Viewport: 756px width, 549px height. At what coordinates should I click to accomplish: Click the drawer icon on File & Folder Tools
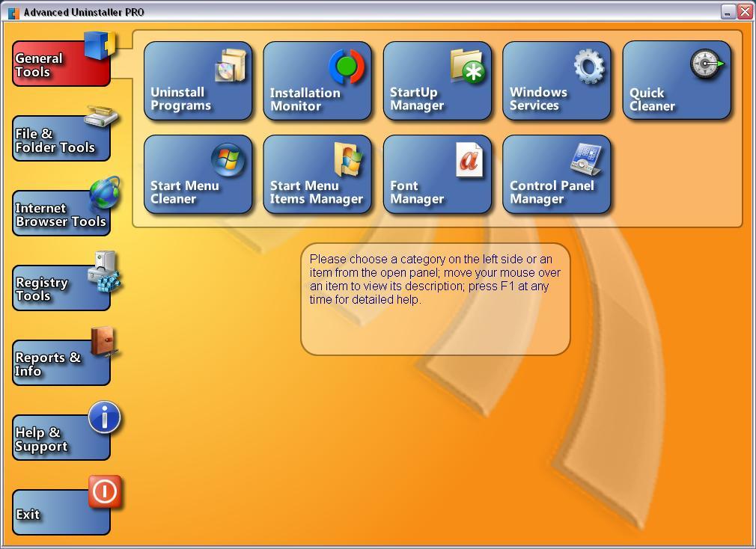coord(101,120)
